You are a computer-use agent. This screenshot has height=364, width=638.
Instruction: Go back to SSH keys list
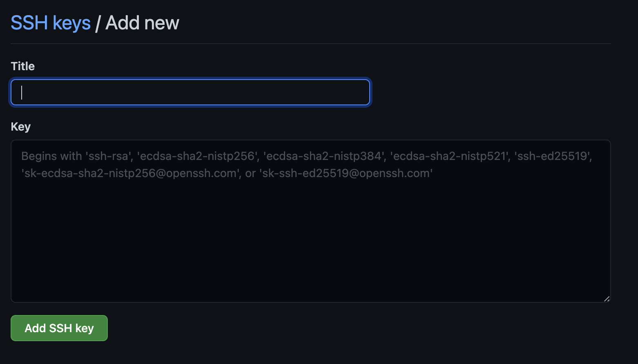pyautogui.click(x=51, y=23)
